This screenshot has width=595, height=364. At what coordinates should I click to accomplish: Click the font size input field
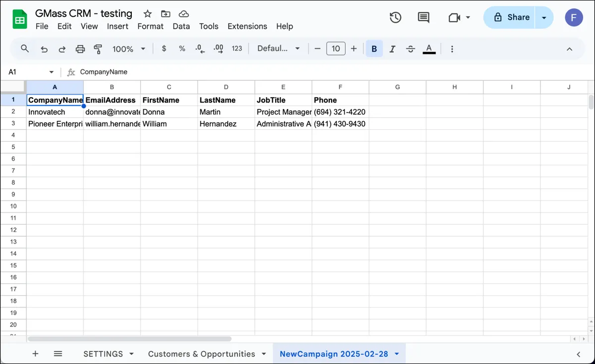[336, 49]
